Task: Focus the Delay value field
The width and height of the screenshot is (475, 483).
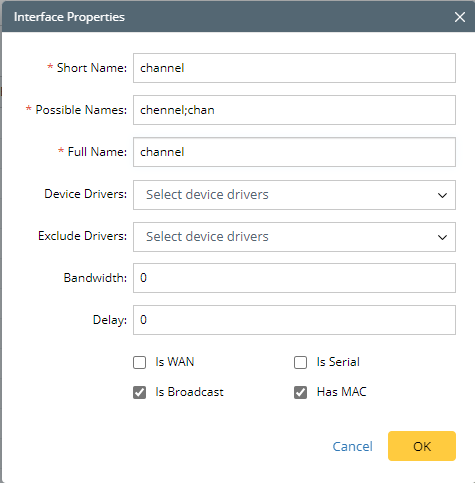Action: point(294,320)
